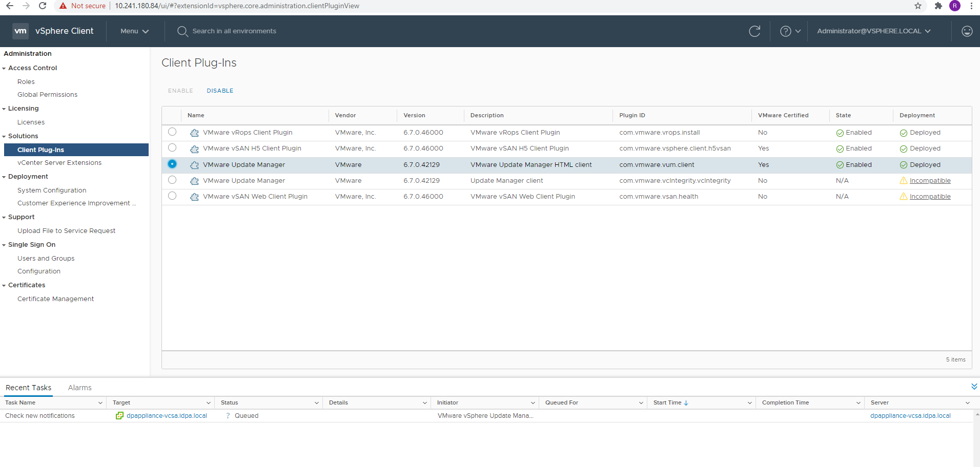The width and height of the screenshot is (980, 467).
Task: Click the puzzle-piece icon beside VMware vRops Client Plugin
Action: [194, 132]
